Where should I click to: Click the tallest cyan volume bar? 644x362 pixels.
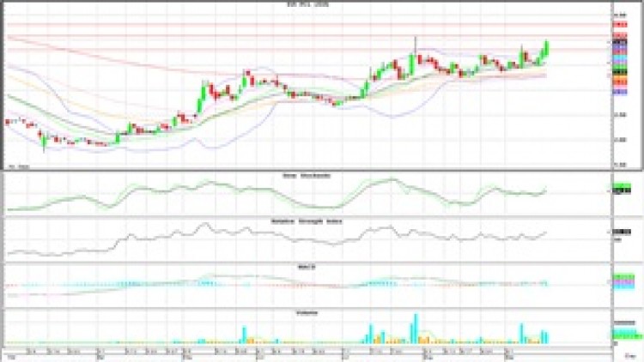click(416, 327)
